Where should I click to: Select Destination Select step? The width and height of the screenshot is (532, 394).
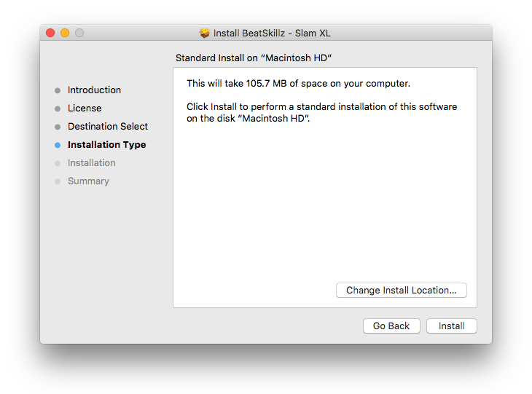(108, 127)
